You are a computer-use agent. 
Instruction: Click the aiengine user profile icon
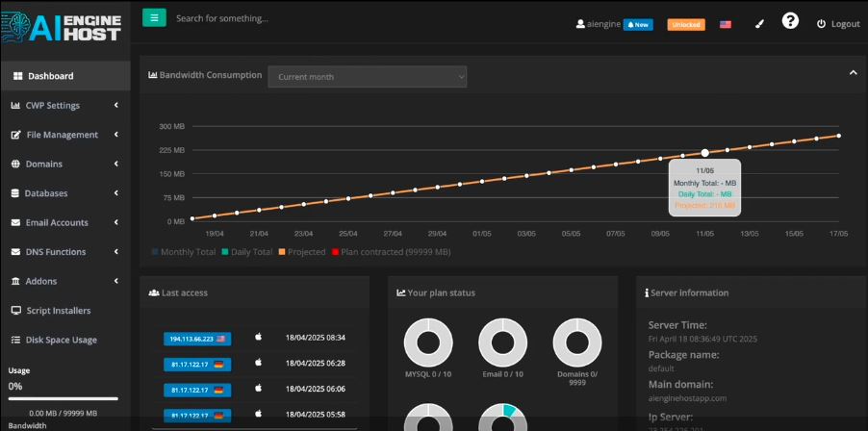point(580,24)
